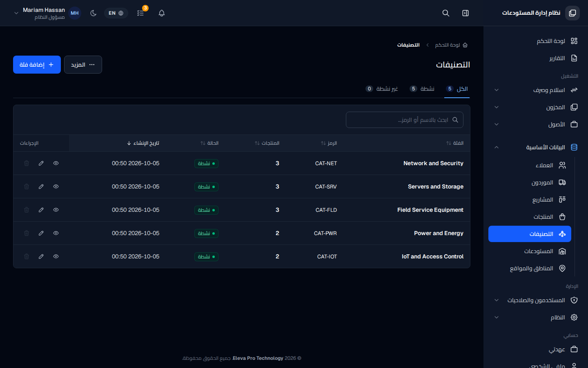Open the tasks checklist icon with badge

(x=140, y=13)
